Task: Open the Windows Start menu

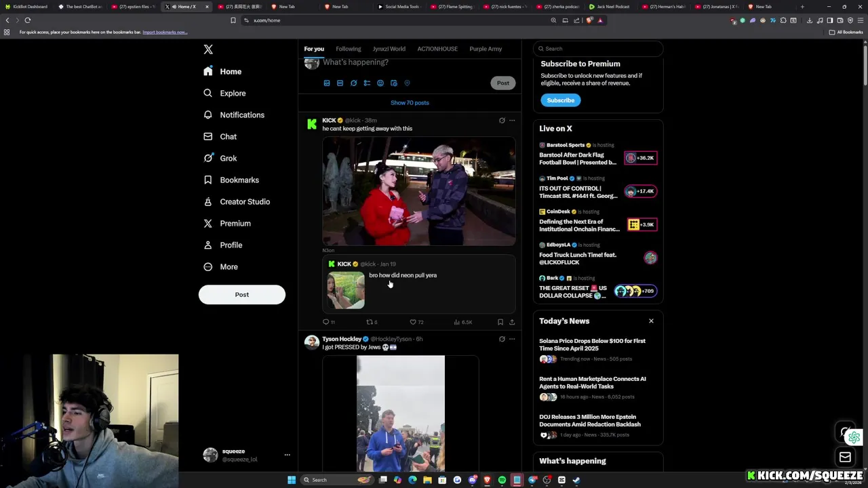Action: tap(292, 480)
